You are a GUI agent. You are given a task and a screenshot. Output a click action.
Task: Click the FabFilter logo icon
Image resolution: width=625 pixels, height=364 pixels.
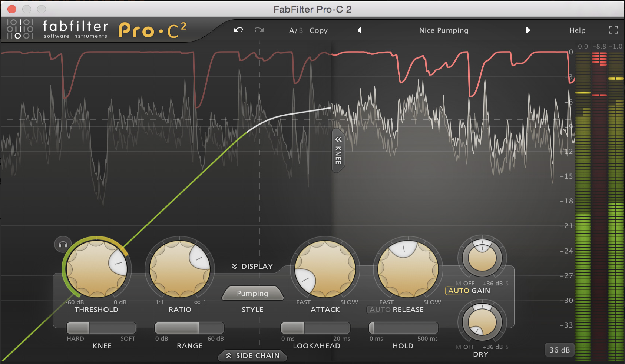click(20, 29)
